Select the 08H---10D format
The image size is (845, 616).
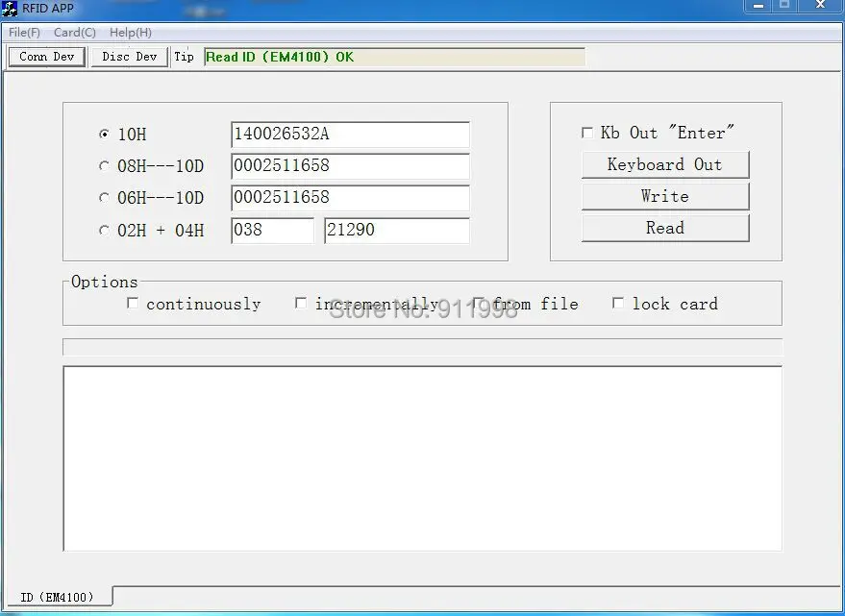pos(104,165)
